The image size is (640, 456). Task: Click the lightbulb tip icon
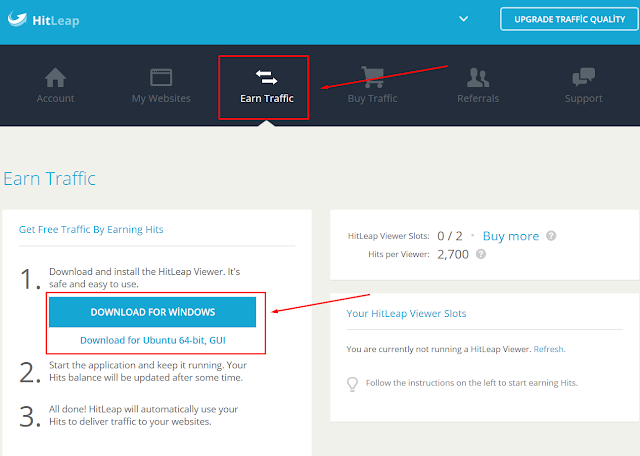pos(352,384)
